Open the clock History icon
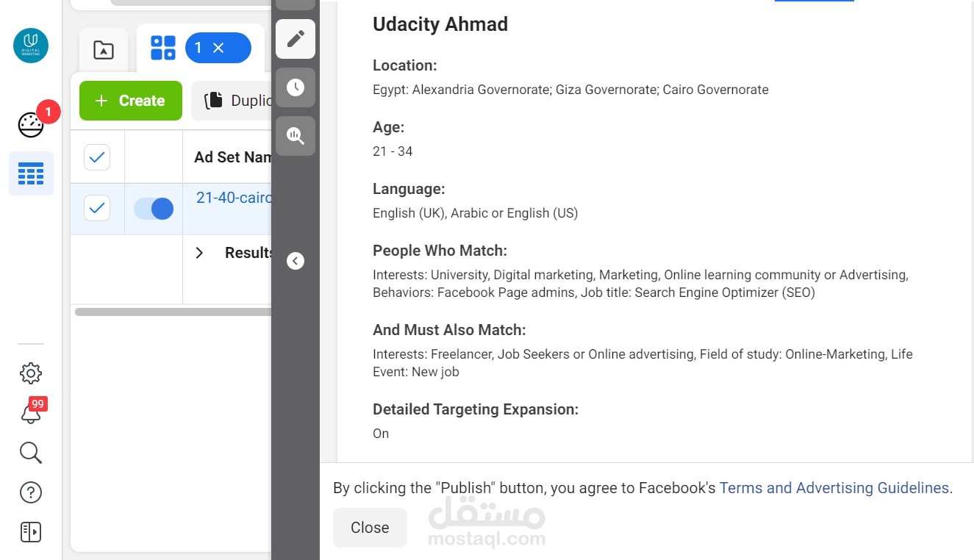Viewport: 974px width, 560px height. [296, 87]
